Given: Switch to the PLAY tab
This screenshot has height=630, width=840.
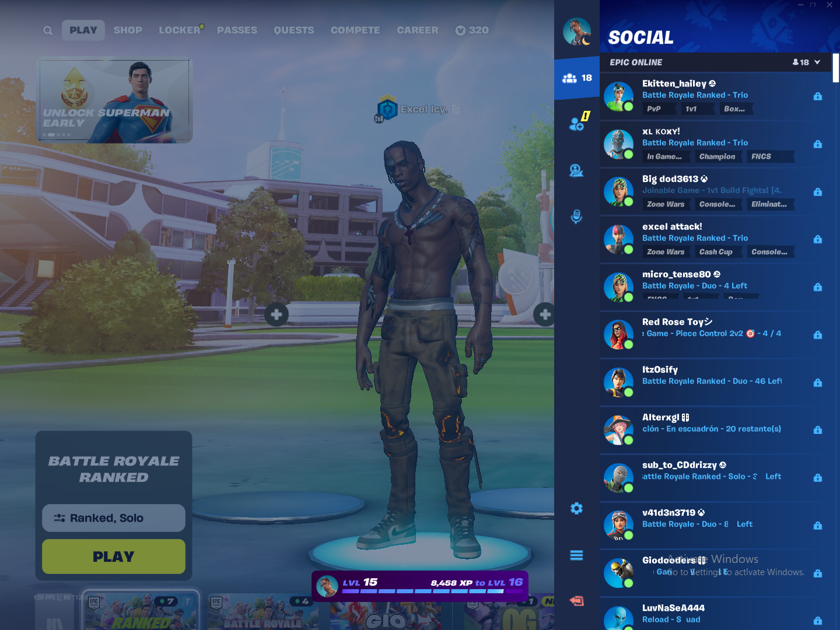Looking at the screenshot, I should [83, 30].
